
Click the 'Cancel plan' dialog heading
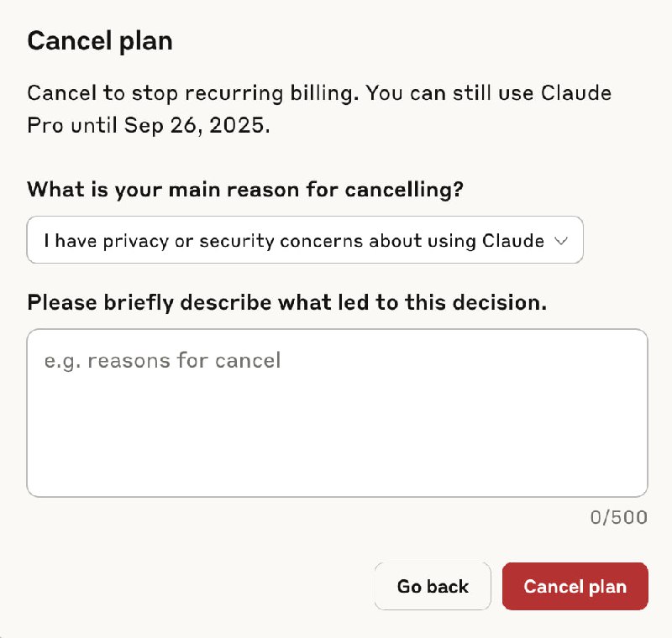coord(100,40)
